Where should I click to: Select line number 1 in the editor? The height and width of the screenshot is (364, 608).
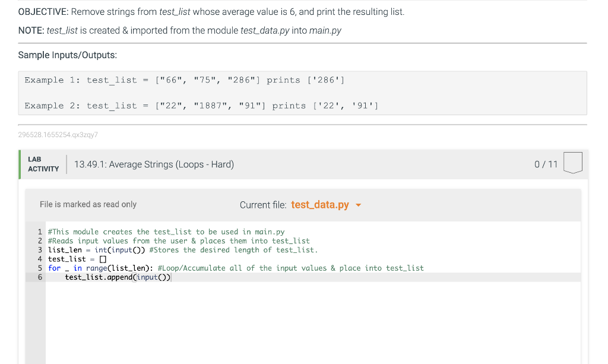[40, 232]
